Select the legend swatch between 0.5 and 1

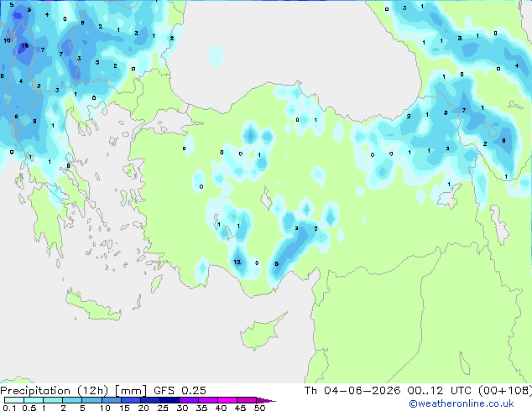(x=34, y=400)
